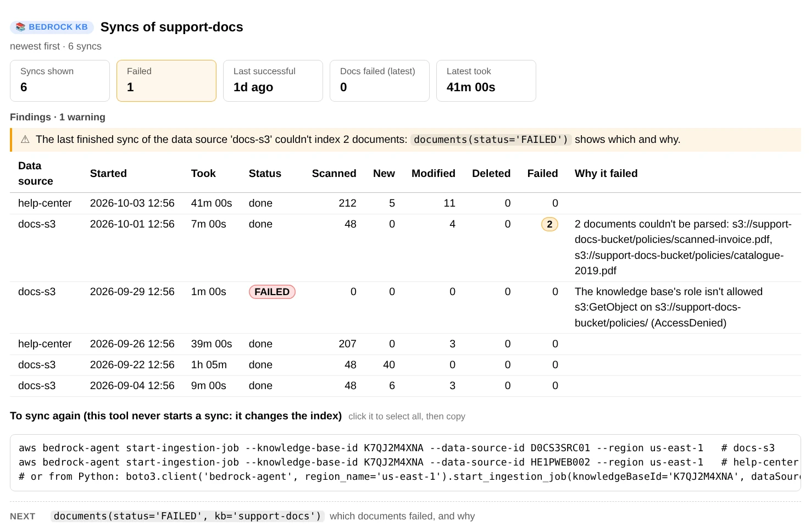
Task: Click the Latest took card
Action: pos(486,81)
